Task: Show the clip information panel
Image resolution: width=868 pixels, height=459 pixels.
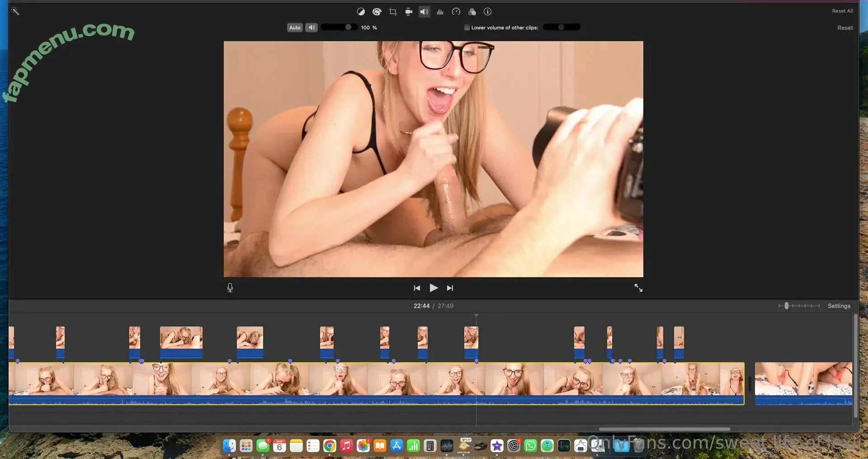Action: click(487, 12)
